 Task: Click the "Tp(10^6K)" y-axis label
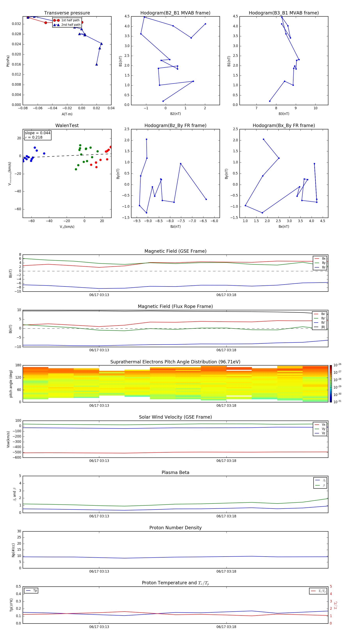11,605
